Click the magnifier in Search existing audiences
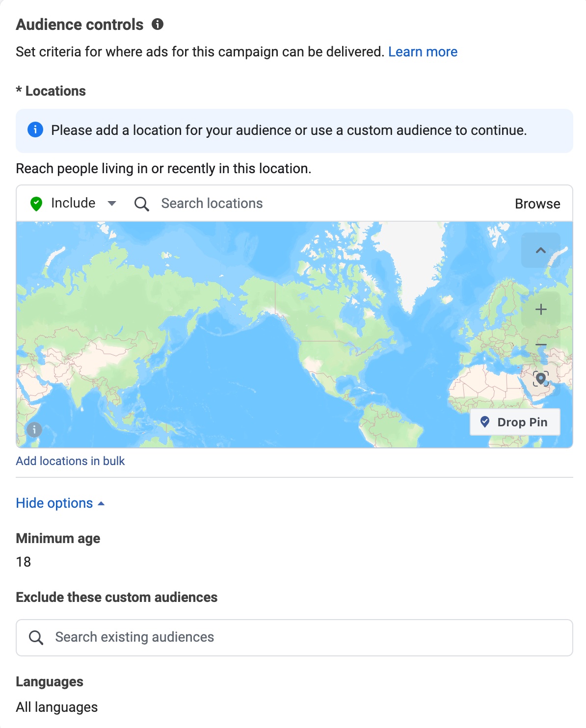The width and height of the screenshot is (586, 728). click(36, 637)
